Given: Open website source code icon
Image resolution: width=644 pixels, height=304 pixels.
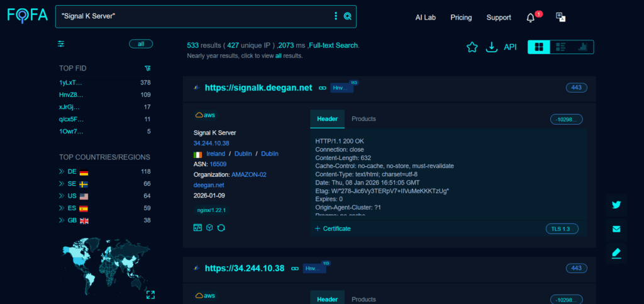Looking at the screenshot, I should click(x=197, y=228).
